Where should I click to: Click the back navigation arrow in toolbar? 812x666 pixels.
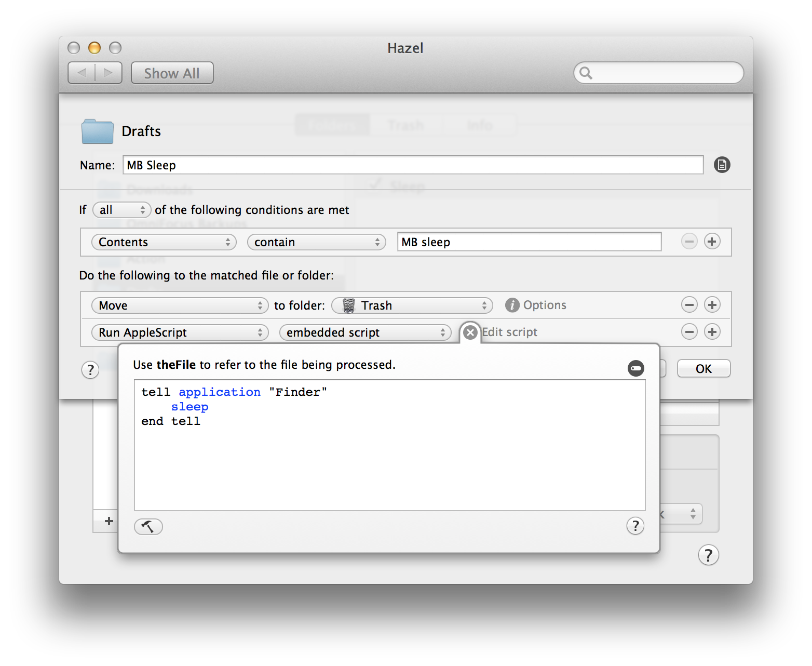[82, 73]
